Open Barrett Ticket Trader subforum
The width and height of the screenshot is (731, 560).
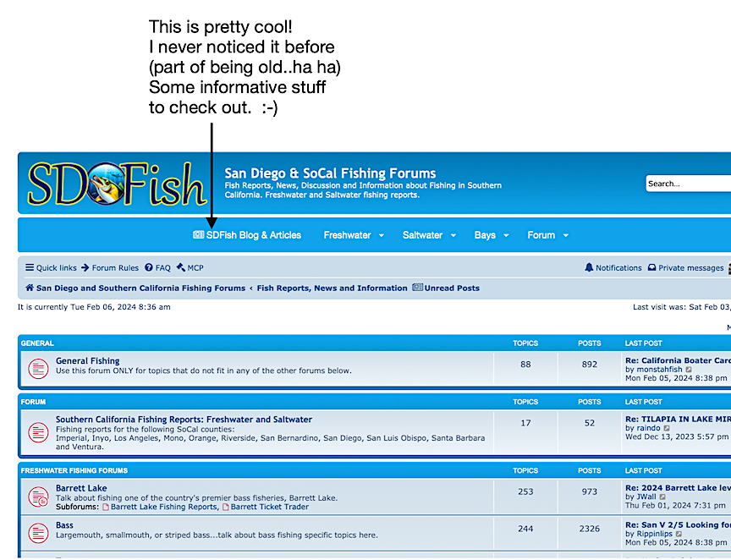269,507
